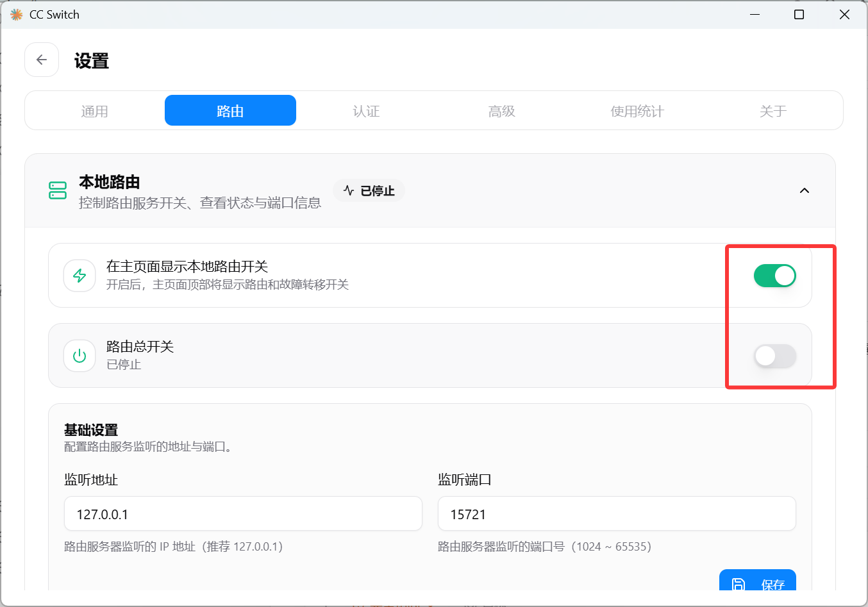Click the lightning bolt icon
The image size is (868, 607).
click(79, 276)
